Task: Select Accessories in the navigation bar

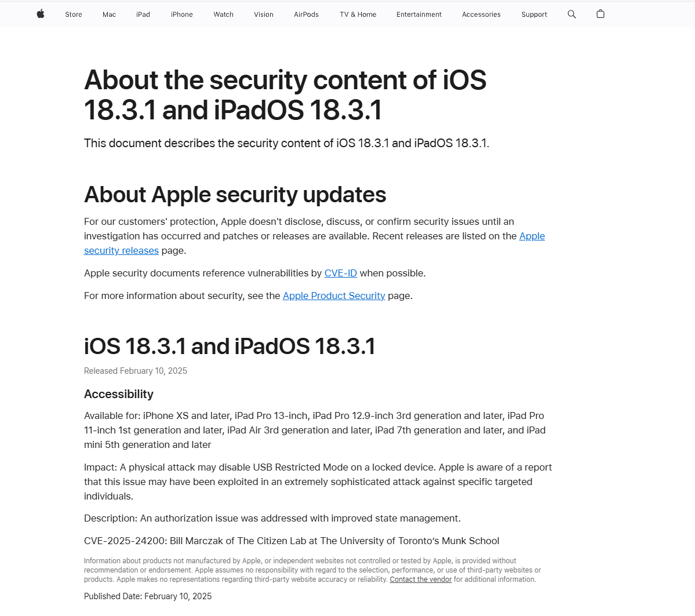Action: tap(481, 14)
